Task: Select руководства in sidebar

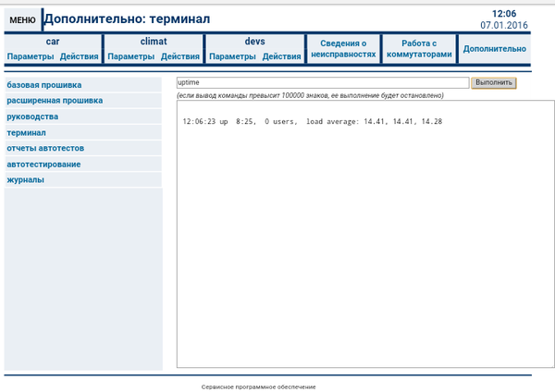Action: coord(32,116)
